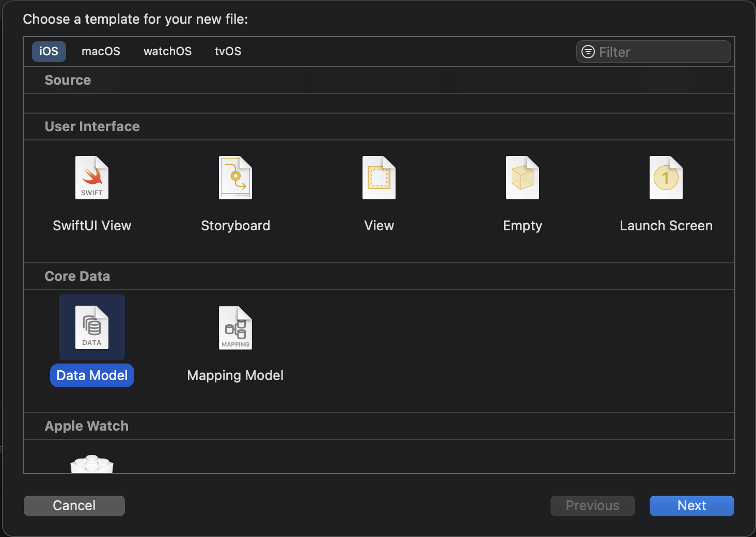Click the Source section header

point(68,80)
